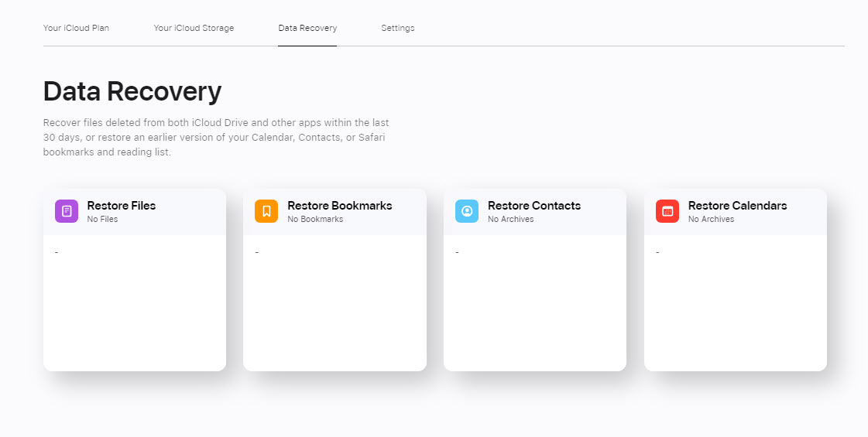Screen dimensions: 868x437
Task: Click No Archives under Restore Contacts
Action: (x=510, y=219)
